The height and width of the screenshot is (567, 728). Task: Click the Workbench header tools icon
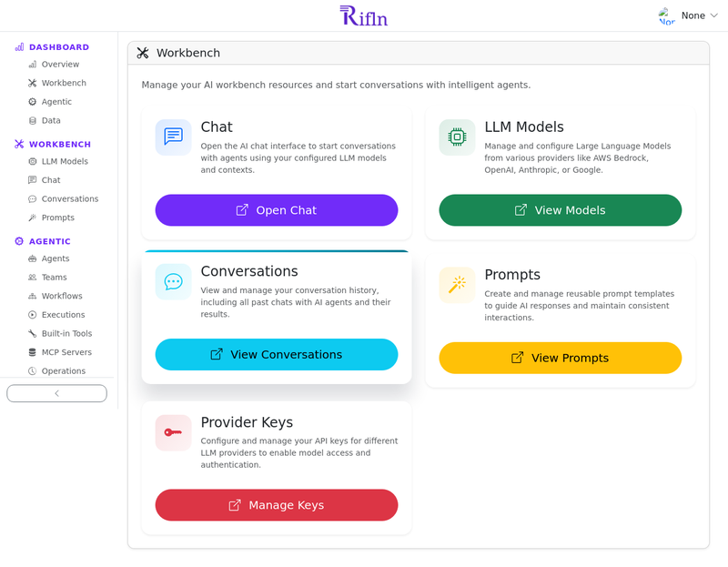(143, 53)
